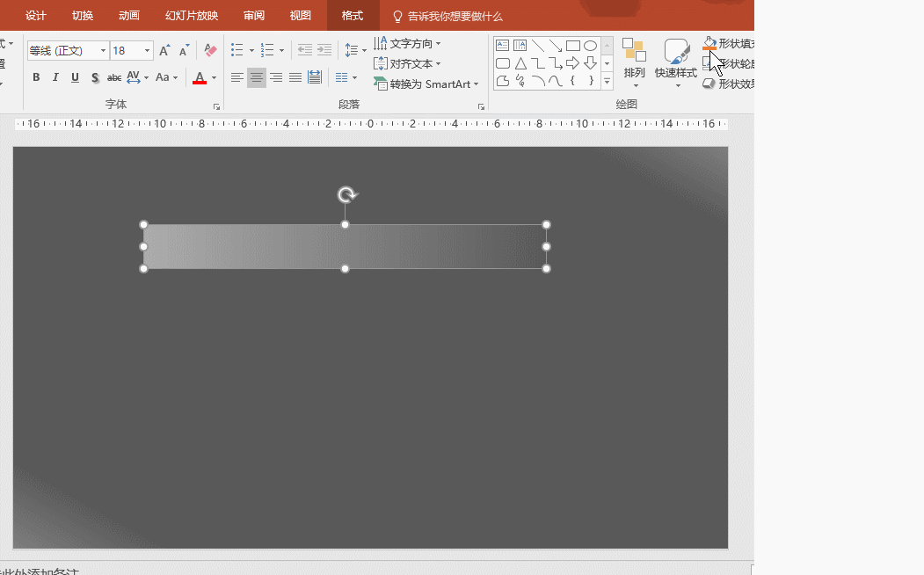Screen dimensions: 924x575
Task: Enable center text alignment
Action: (x=257, y=77)
